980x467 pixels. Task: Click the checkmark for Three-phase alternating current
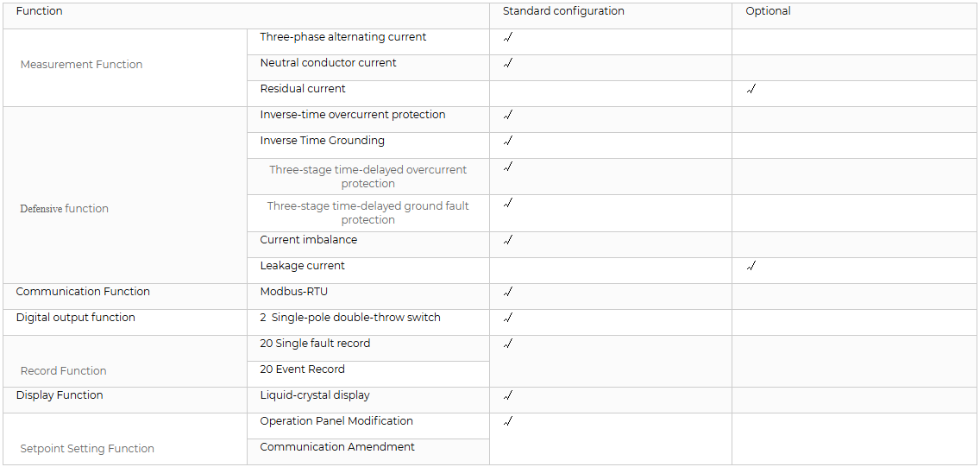[507, 37]
